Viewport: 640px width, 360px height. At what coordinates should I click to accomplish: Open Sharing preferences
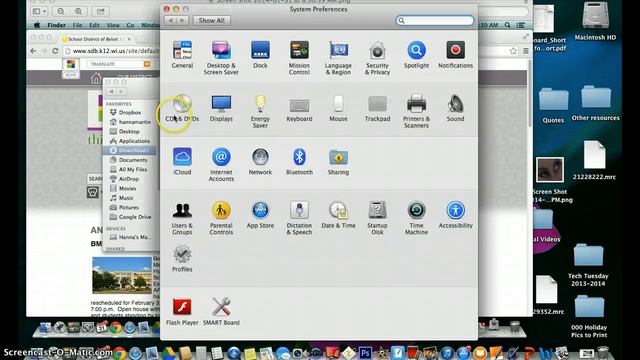[338, 161]
